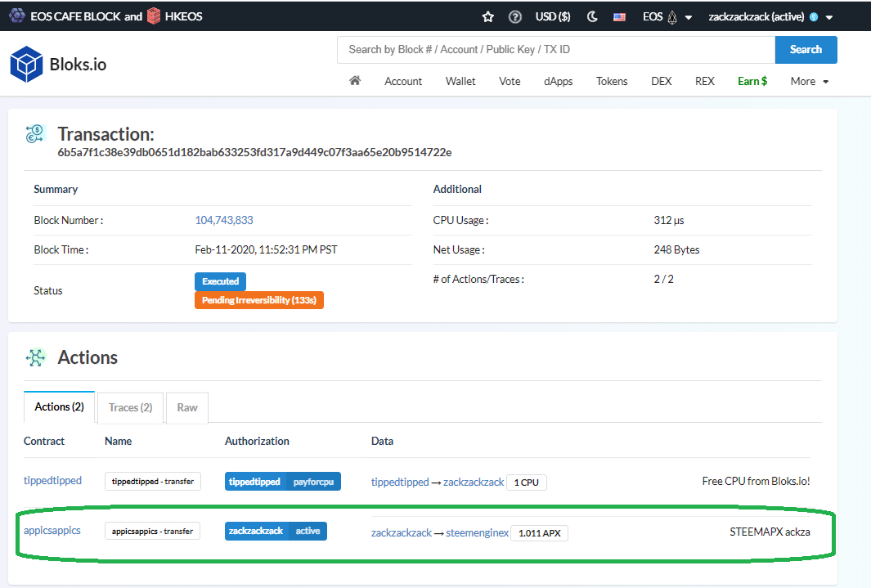Click the tippedtipped payforcpu authorization badge

(283, 482)
